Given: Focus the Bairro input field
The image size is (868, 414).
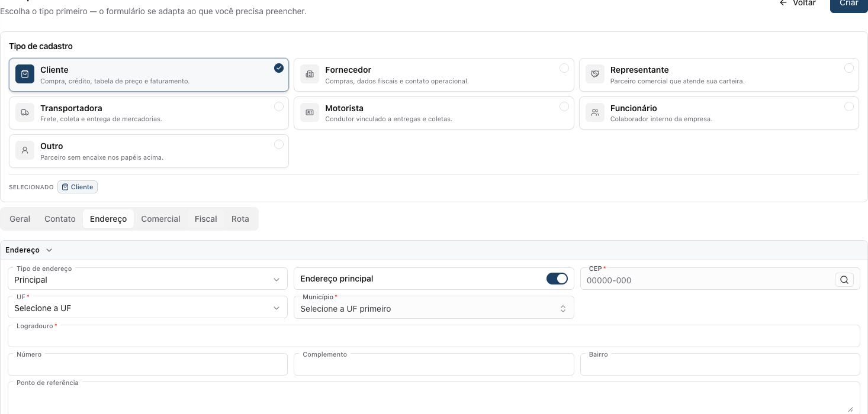Looking at the screenshot, I should coord(720,364).
